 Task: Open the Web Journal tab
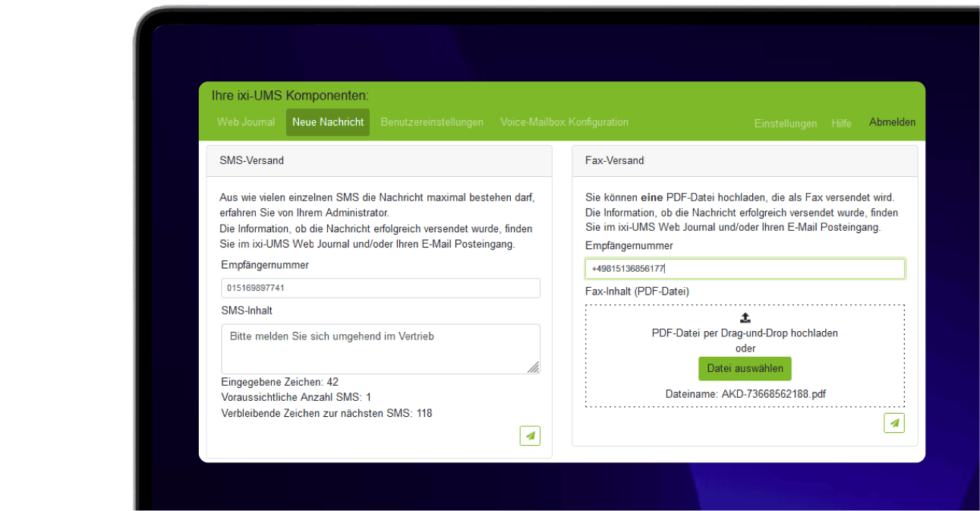[246, 122]
